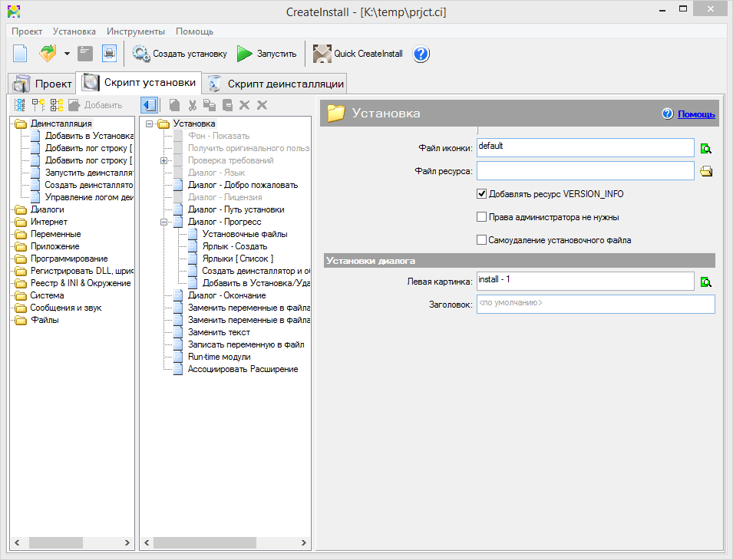
Task: Click the folder icon next to Файл ресурса
Action: [x=706, y=171]
